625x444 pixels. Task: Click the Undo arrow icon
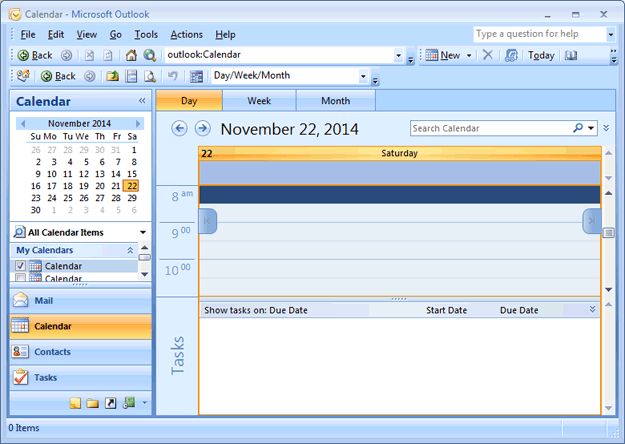pos(172,76)
